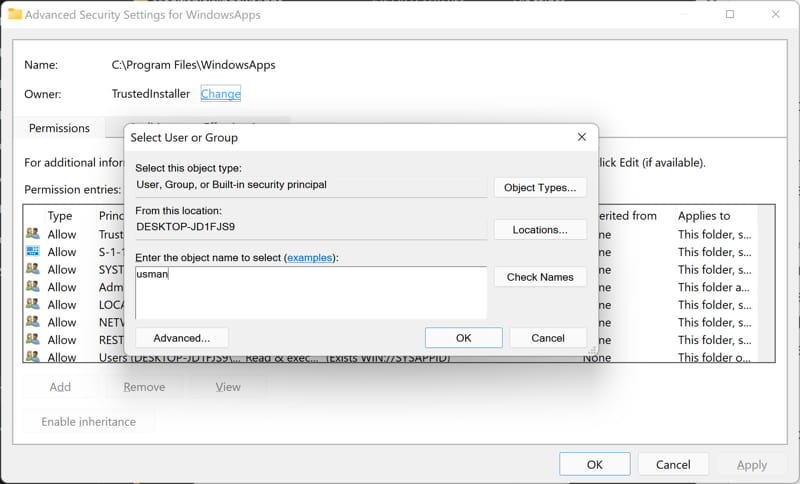800x484 pixels.
Task: Click the owner name TrustedInstaller
Action: [x=151, y=94]
